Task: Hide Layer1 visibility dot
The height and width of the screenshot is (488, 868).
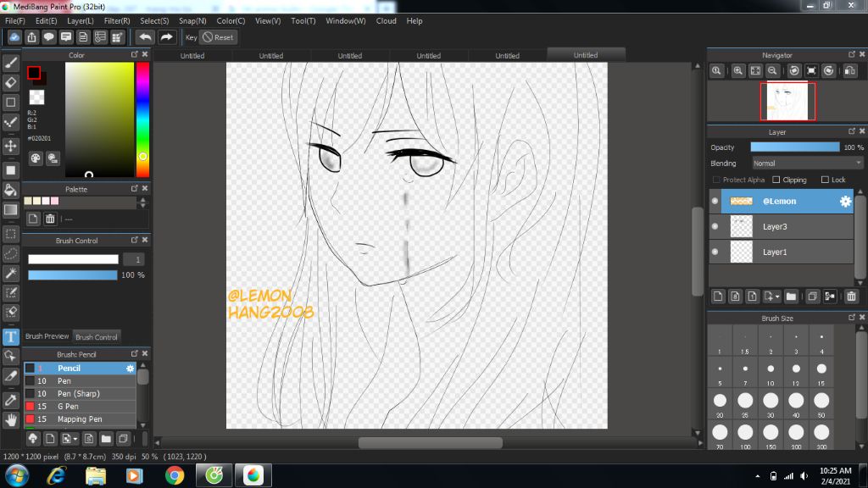Action: click(715, 252)
